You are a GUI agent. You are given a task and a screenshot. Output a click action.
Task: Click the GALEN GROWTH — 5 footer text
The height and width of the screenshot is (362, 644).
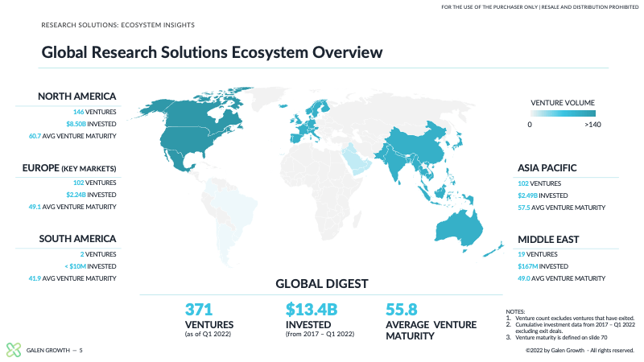point(54,350)
